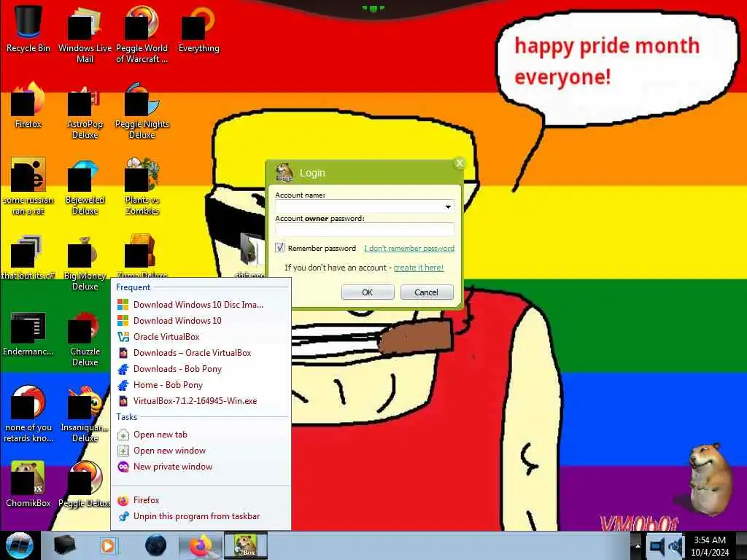Expand the Account name dropdown
The height and width of the screenshot is (560, 747).
(448, 206)
